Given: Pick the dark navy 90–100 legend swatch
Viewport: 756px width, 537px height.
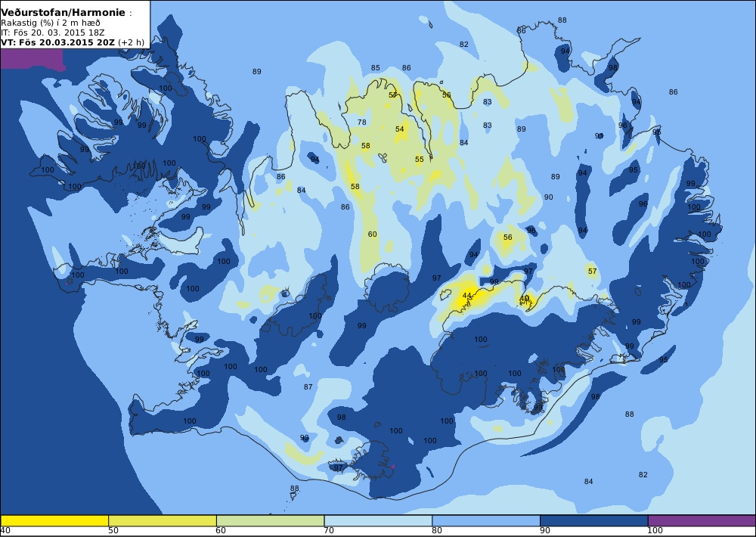Looking at the screenshot, I should pyautogui.click(x=593, y=520).
